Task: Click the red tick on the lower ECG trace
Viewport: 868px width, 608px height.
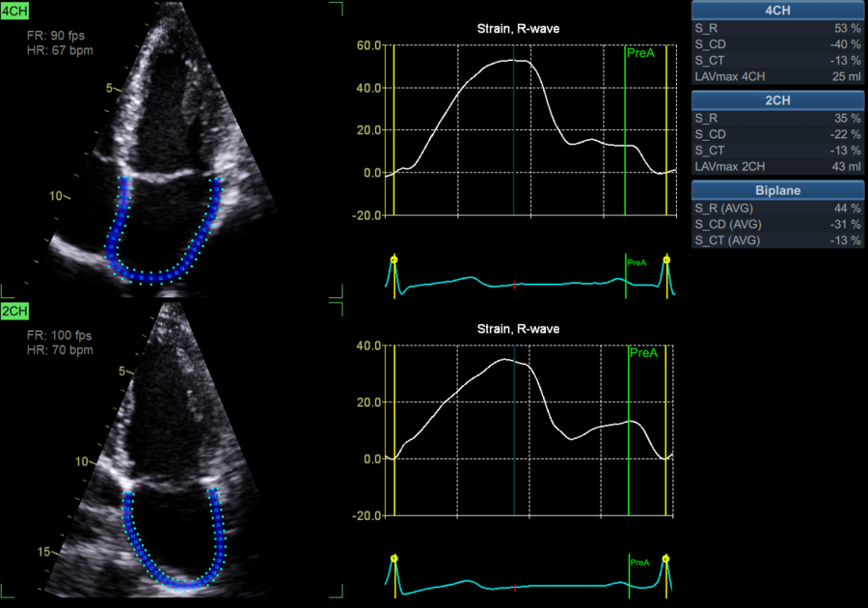Action: point(515,588)
